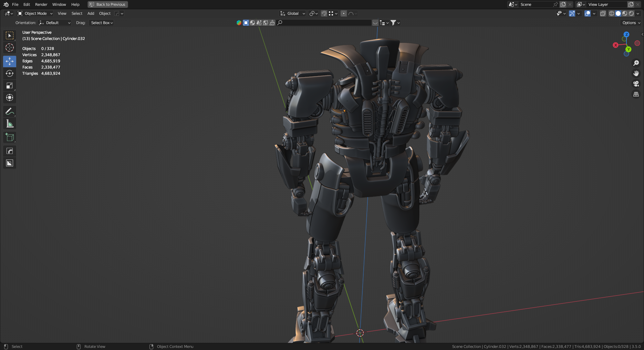This screenshot has height=350, width=644.
Task: Switch to rendered shading mode
Action: click(631, 13)
